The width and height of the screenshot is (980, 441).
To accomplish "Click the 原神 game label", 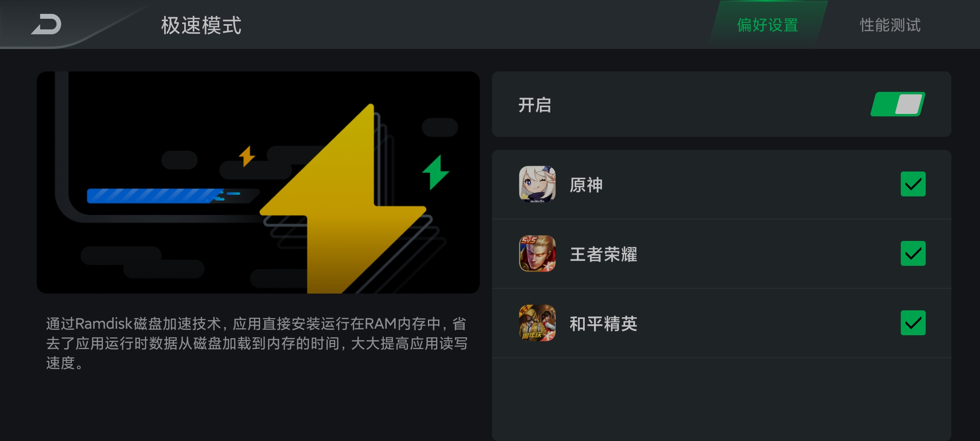I will pos(586,185).
